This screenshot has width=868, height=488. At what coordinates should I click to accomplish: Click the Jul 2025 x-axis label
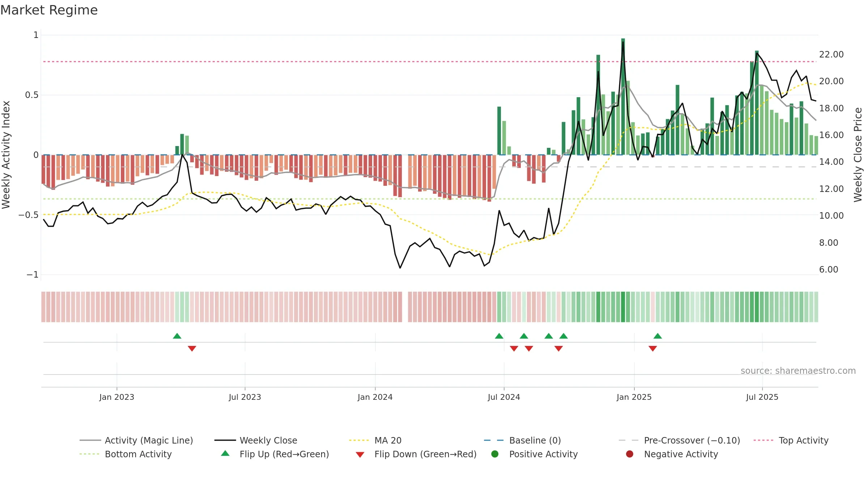tap(762, 397)
